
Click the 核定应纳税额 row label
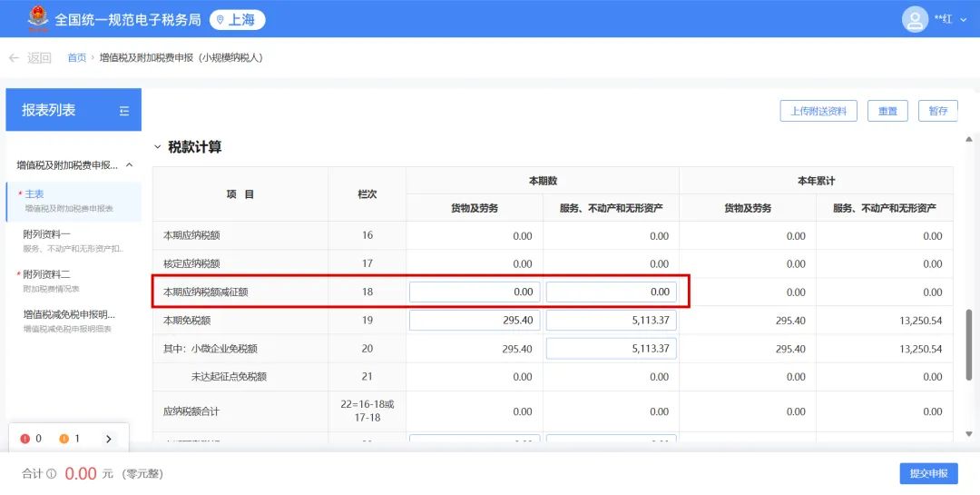pyautogui.click(x=191, y=263)
